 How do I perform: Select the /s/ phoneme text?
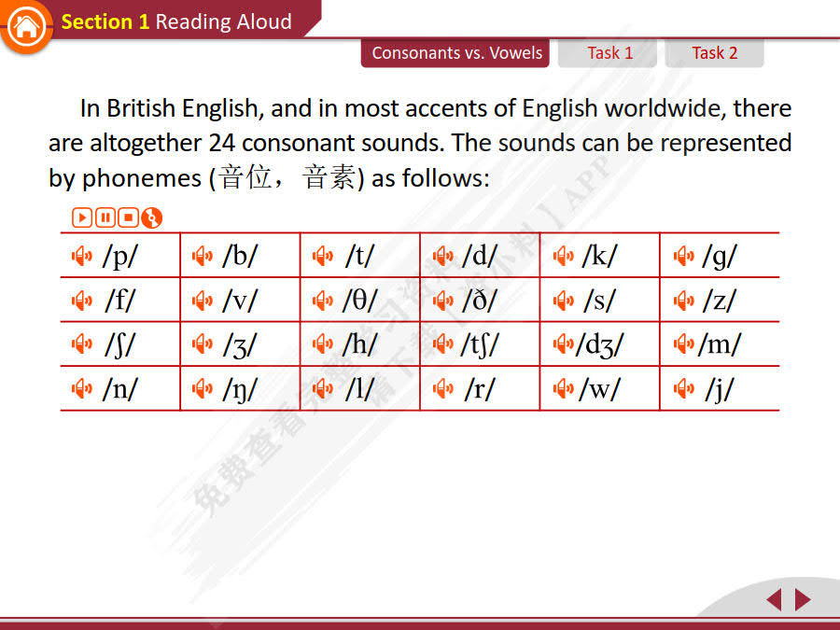click(x=600, y=301)
